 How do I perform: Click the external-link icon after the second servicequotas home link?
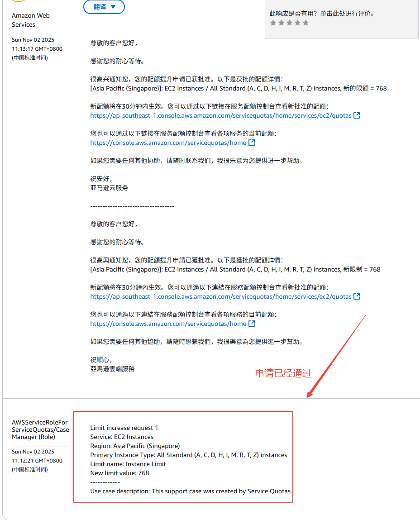252,323
